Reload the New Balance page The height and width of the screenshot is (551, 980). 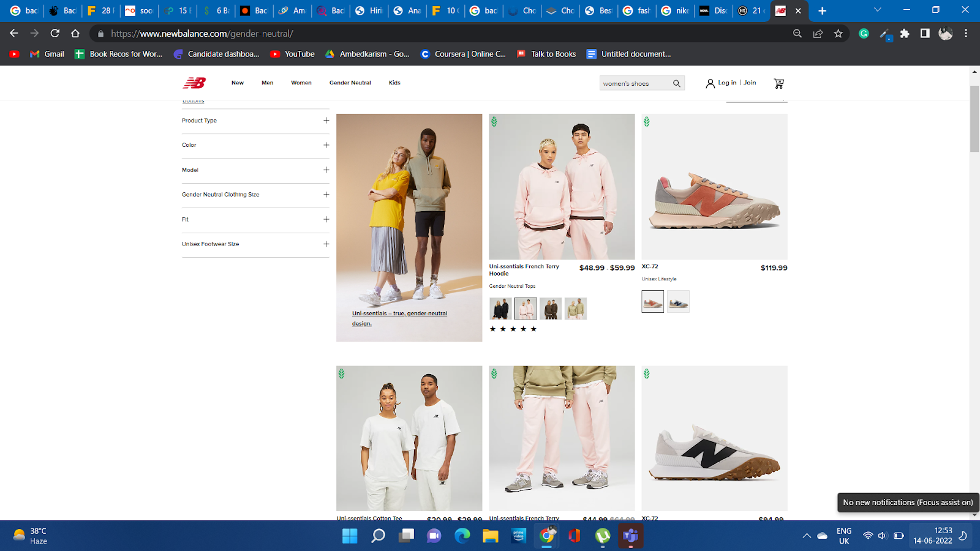click(x=55, y=33)
